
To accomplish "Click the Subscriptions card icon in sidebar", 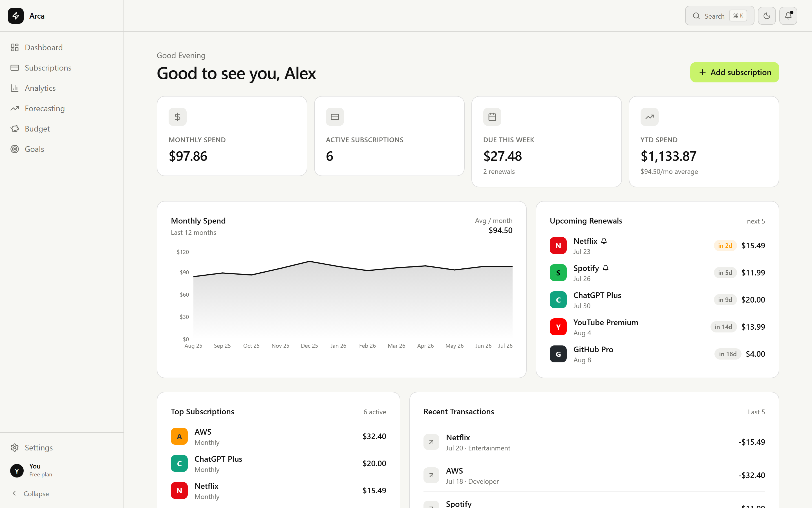I will [14, 68].
